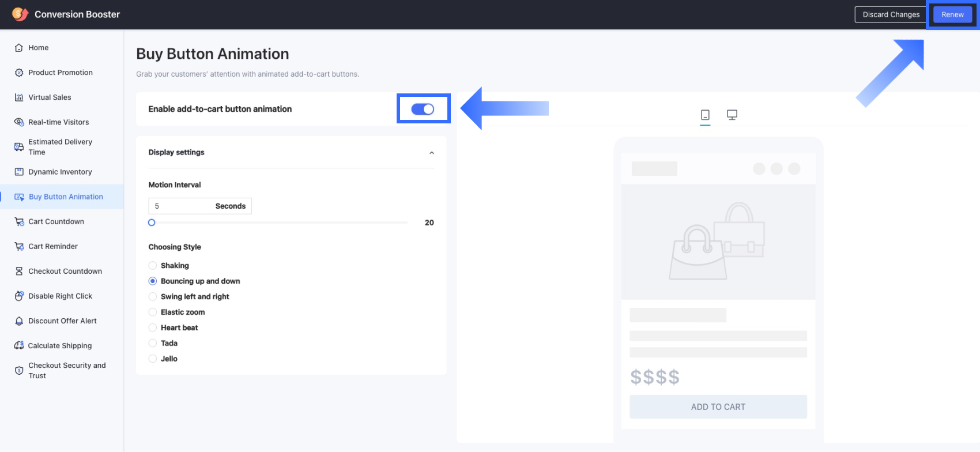Screen dimensions: 980x452
Task: Click the product image placeholder in preview
Action: tap(718, 242)
